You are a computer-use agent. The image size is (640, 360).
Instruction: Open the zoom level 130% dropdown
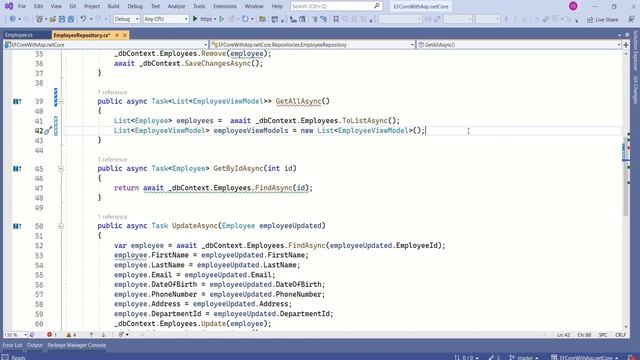click(x=15, y=335)
